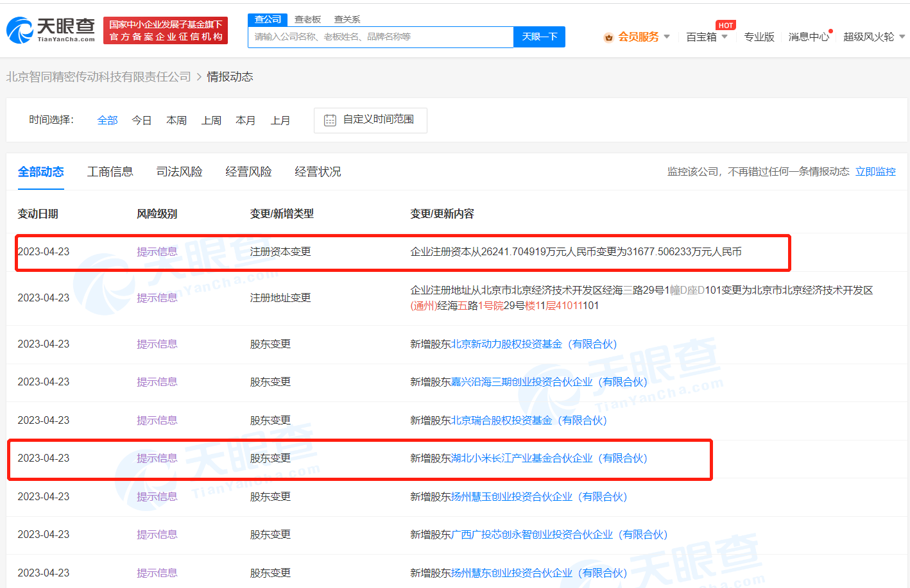Open shareholder 嘉兴沿海三期创业投资合伙企业 link
The image size is (910, 588).
(x=549, y=382)
